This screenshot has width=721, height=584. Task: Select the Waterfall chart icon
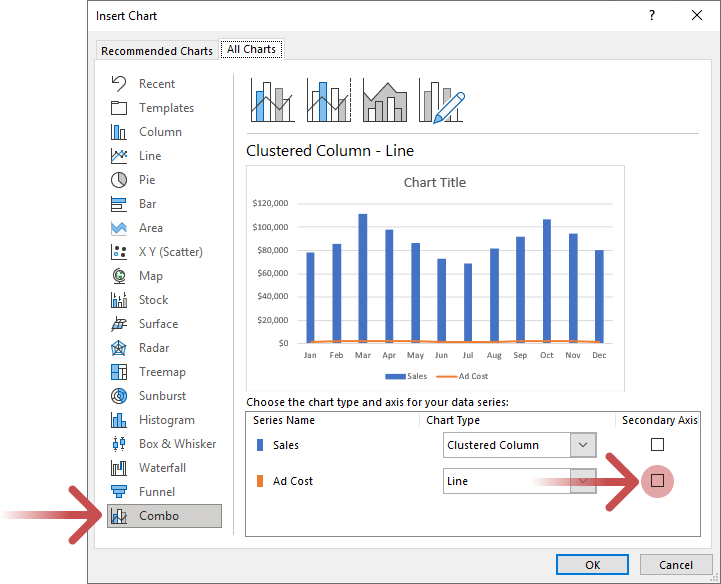119,468
